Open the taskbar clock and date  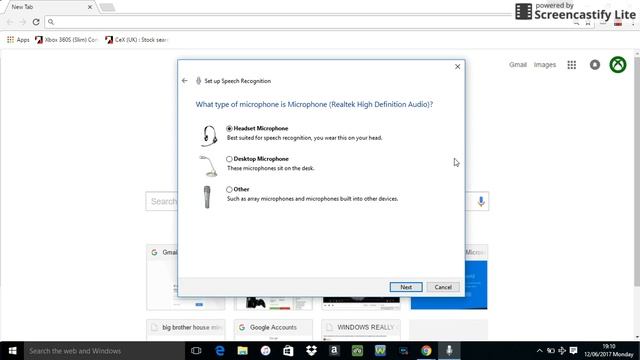(x=608, y=351)
